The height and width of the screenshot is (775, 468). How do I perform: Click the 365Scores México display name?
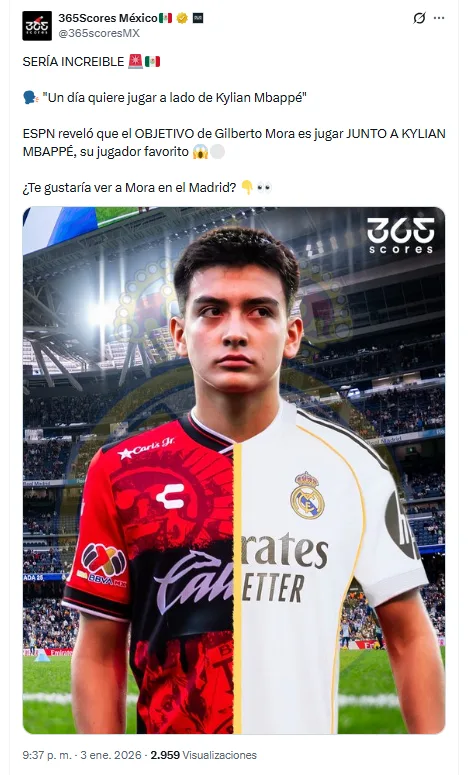click(108, 18)
